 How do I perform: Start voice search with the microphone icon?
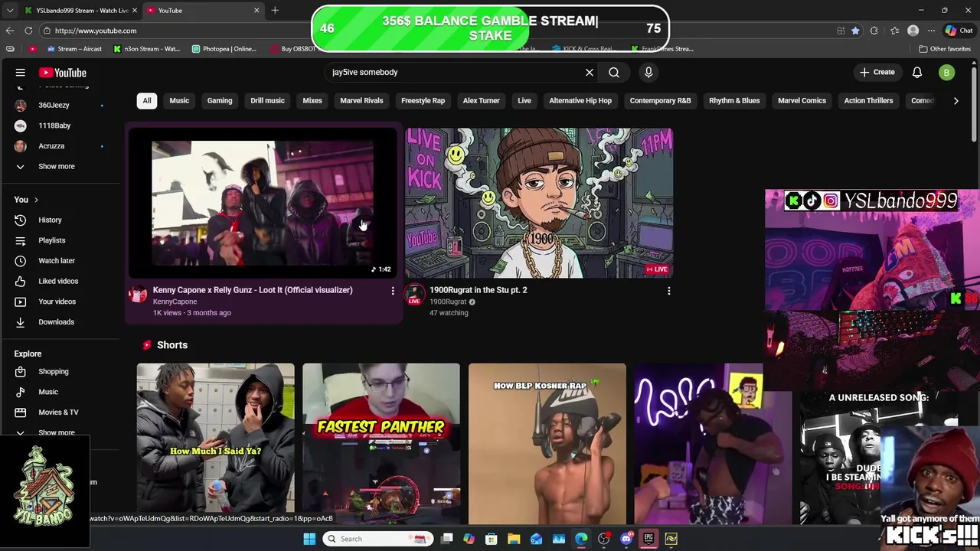coord(648,72)
